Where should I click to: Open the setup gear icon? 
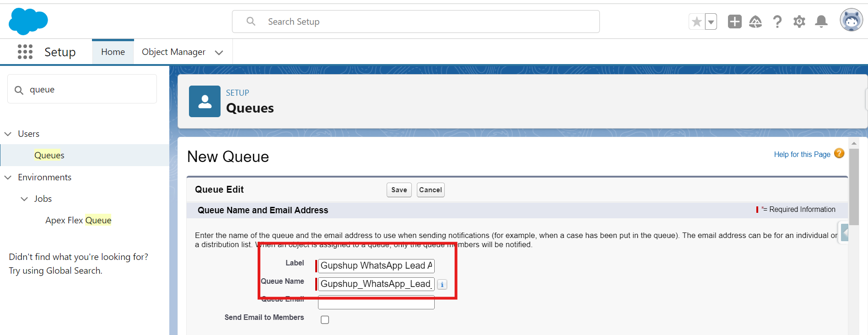(799, 22)
